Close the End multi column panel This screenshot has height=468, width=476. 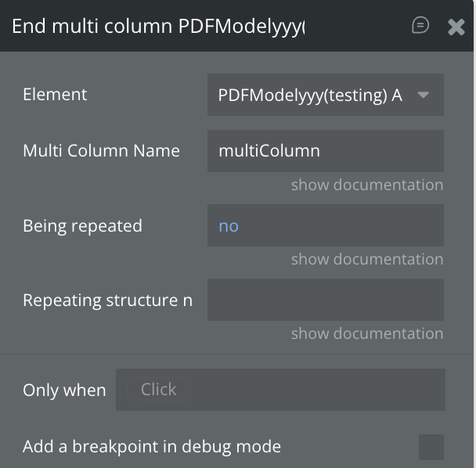click(x=456, y=27)
